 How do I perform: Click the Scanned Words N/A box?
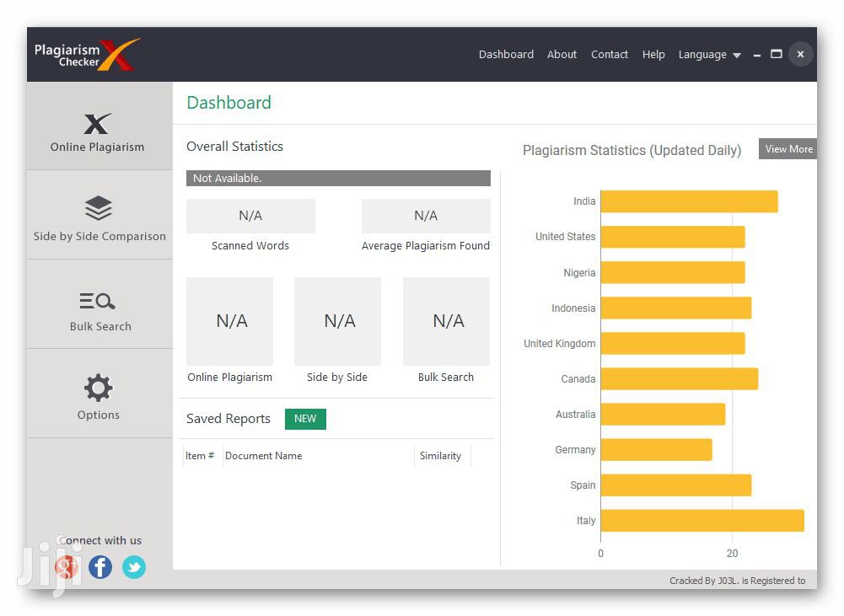point(250,216)
